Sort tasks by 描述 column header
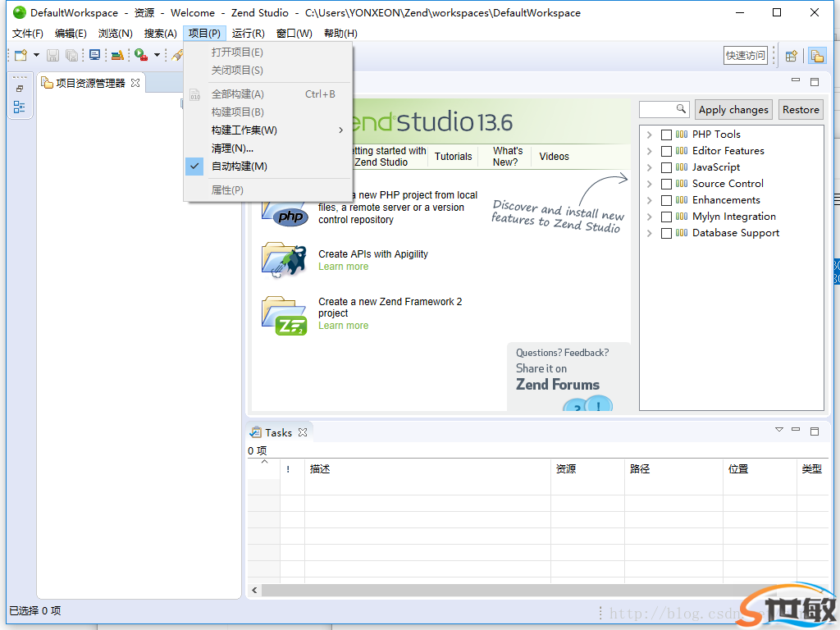 pos(427,468)
